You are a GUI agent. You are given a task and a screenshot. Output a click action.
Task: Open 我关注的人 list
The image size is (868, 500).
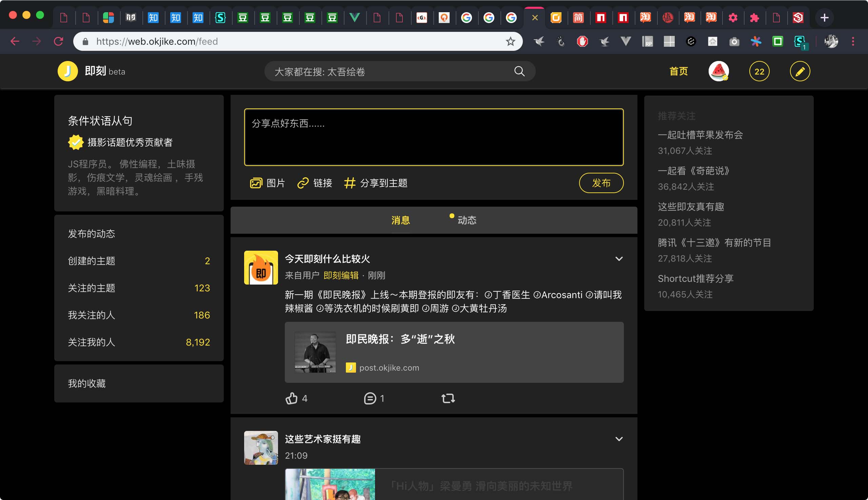139,315
